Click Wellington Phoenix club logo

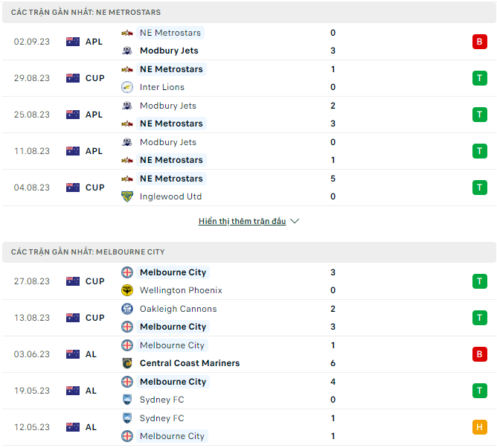(127, 290)
